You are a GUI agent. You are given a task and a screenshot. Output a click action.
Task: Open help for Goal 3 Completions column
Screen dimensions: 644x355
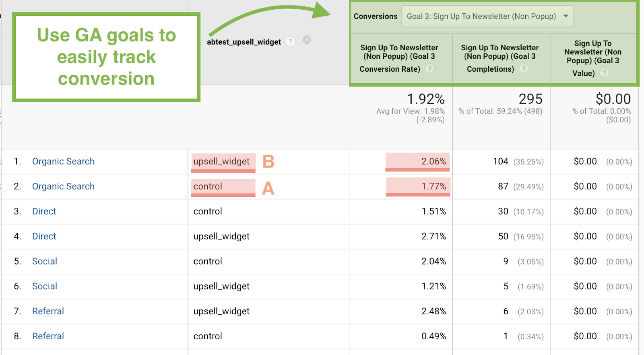pyautogui.click(x=524, y=69)
